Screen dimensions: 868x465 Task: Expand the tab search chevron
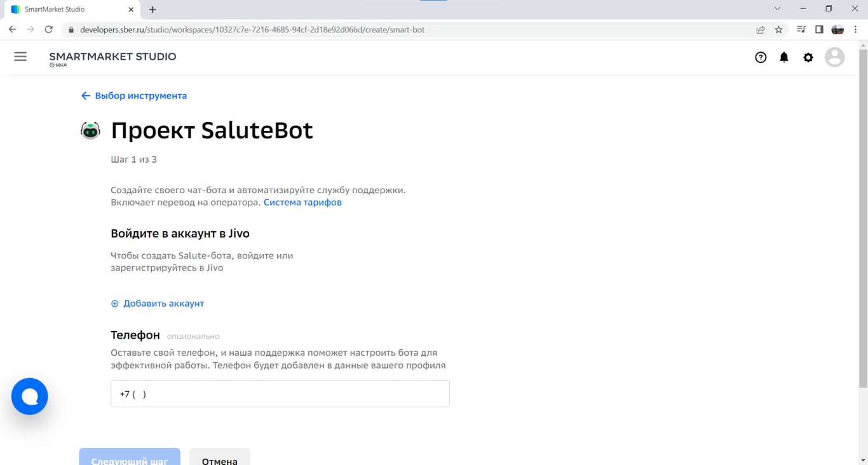click(x=777, y=9)
